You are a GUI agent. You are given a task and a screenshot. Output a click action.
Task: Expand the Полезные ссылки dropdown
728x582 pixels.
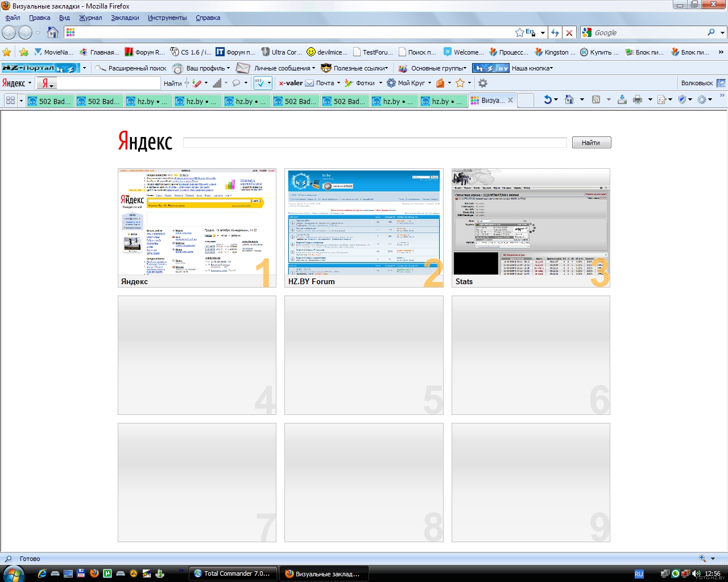click(387, 68)
